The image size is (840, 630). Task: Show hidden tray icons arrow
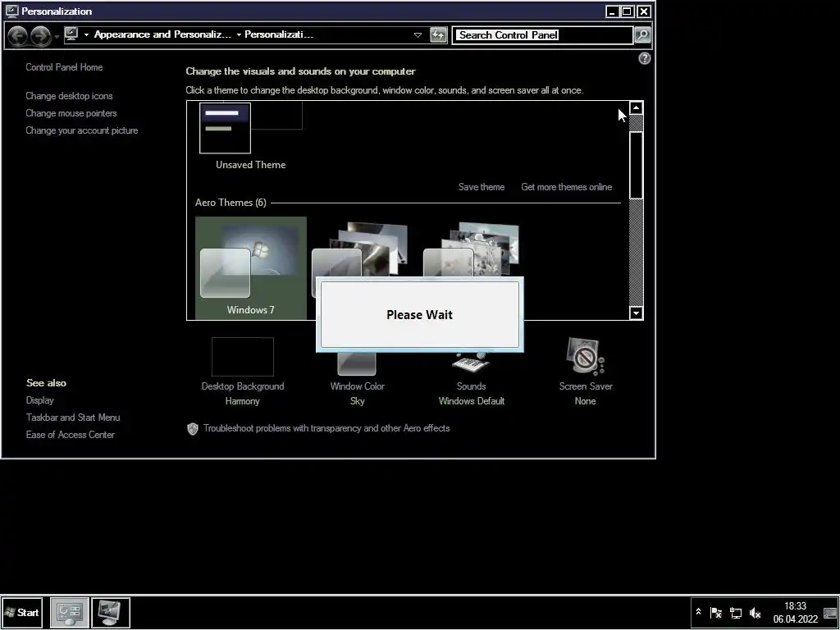tap(698, 611)
